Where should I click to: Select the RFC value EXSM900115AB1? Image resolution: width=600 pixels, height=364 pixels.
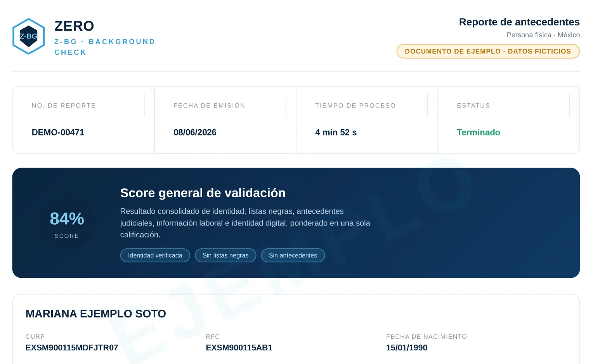pyautogui.click(x=239, y=348)
